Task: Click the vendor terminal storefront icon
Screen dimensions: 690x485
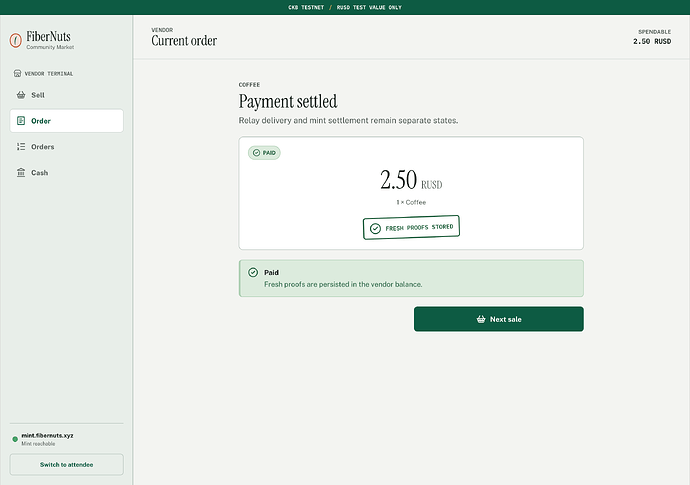Action: [17, 73]
